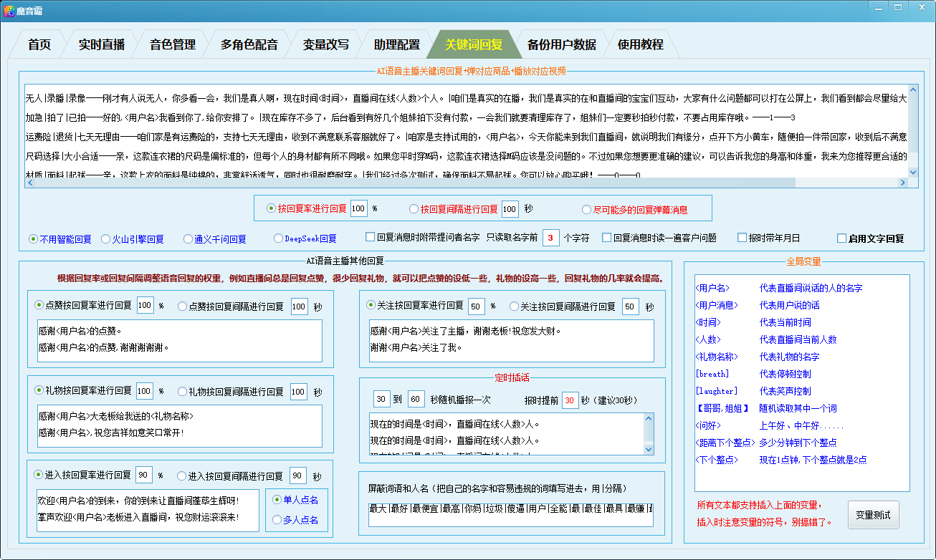Image resolution: width=936 pixels, height=560 pixels.
Task: Choose the 多人点名 radio option
Action: click(277, 520)
